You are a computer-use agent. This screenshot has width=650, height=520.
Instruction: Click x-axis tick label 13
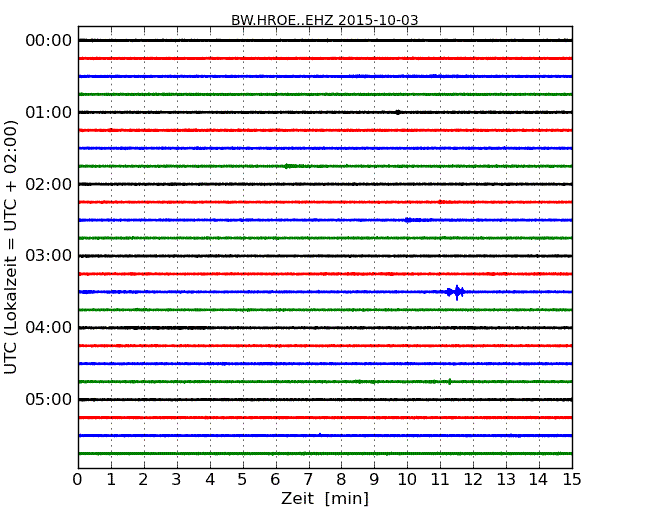click(x=506, y=480)
